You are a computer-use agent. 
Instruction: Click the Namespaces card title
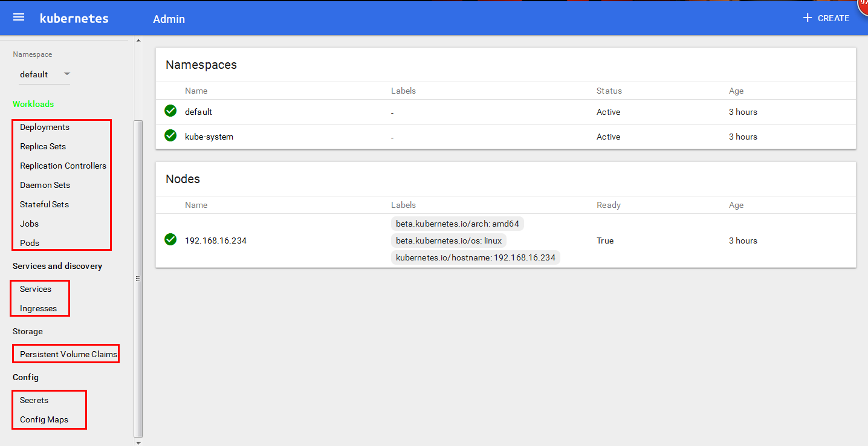(x=201, y=65)
